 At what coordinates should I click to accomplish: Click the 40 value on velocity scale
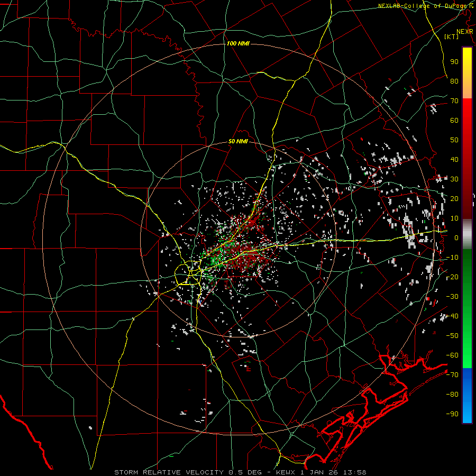[454, 160]
